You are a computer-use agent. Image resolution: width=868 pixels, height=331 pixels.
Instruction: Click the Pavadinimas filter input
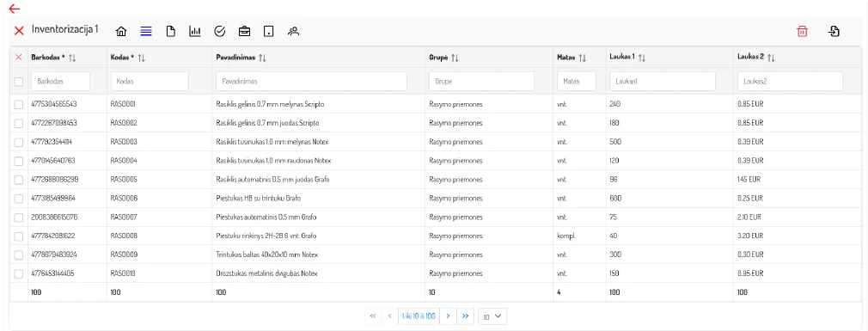click(x=312, y=82)
